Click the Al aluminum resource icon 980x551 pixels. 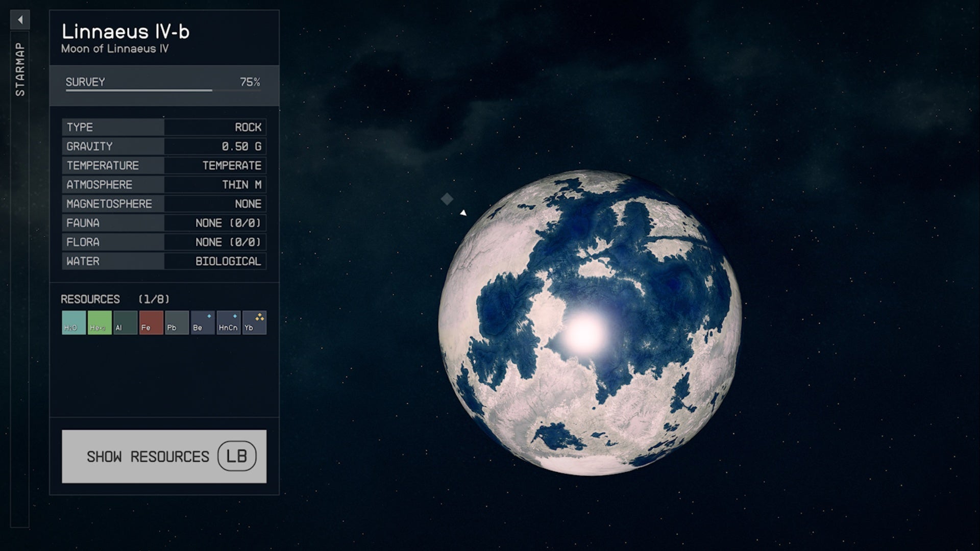(x=125, y=322)
